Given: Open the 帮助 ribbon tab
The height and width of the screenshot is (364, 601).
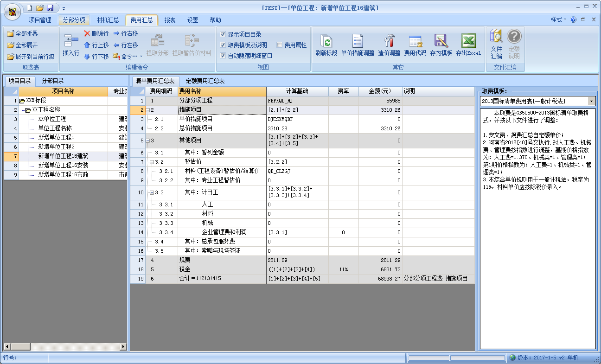Looking at the screenshot, I should 215,20.
